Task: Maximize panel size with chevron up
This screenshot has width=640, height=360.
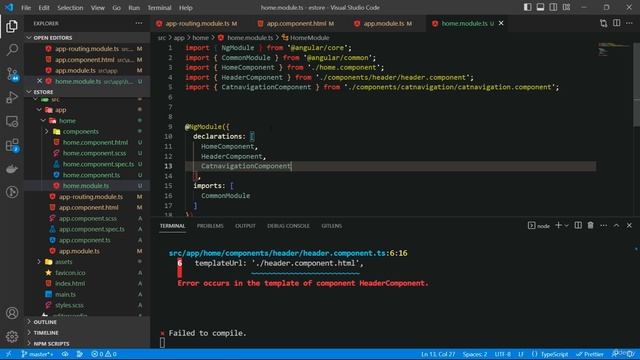Action: pyautogui.click(x=616, y=225)
